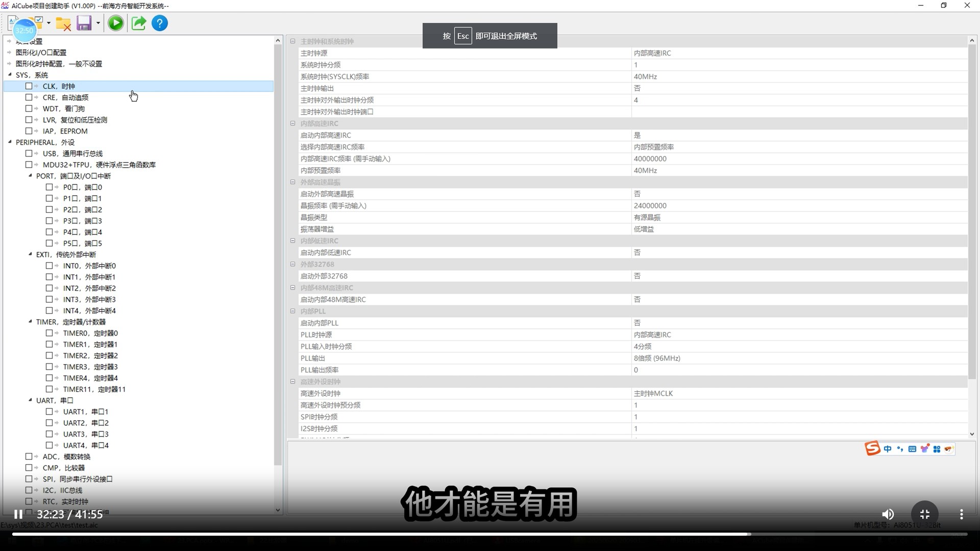Click the purple save floppy icon
The height and width of the screenshot is (551, 980).
(84, 23)
